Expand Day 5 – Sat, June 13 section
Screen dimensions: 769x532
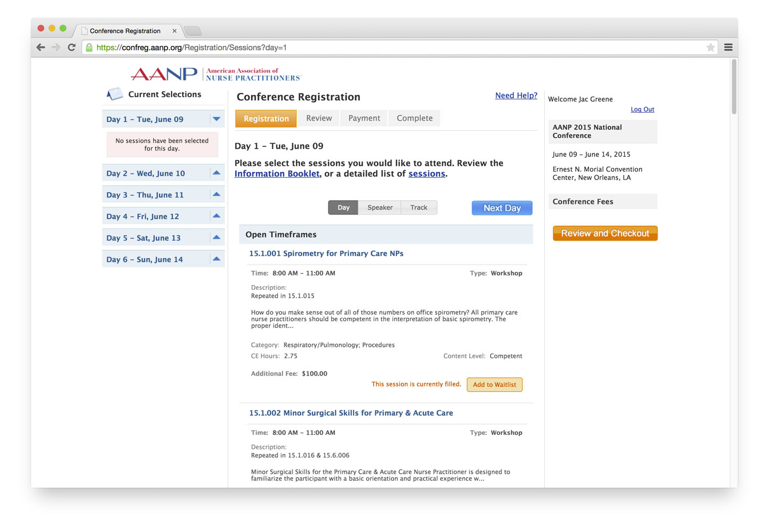click(x=216, y=237)
